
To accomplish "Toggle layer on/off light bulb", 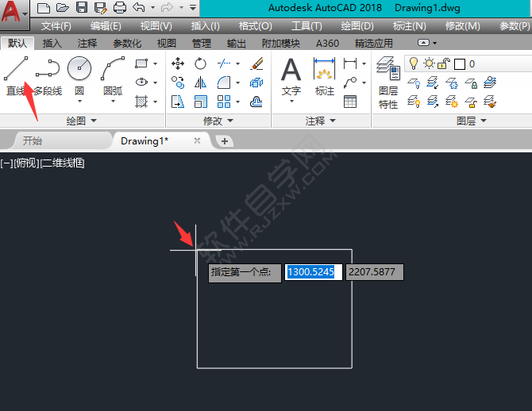I will point(414,63).
